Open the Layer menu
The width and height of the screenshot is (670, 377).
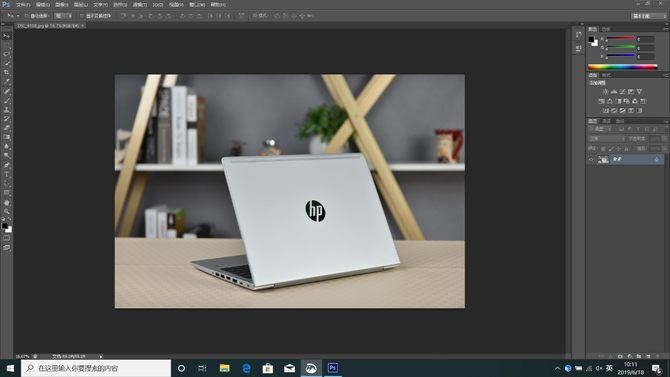point(81,5)
